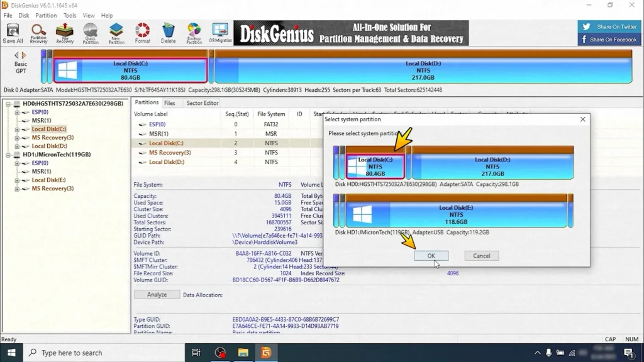Expand ESP(0) under HD0
The height and width of the screenshot is (362, 644).
[x=17, y=112]
